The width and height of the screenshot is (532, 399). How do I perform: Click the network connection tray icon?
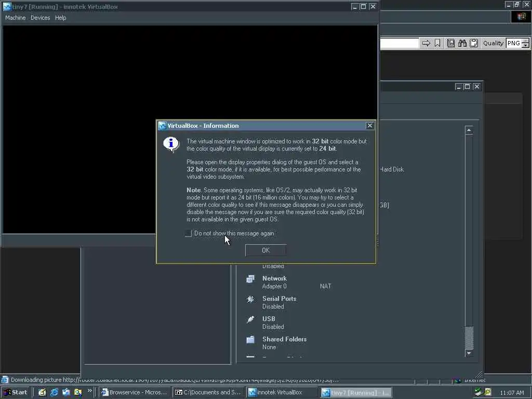[478, 392]
